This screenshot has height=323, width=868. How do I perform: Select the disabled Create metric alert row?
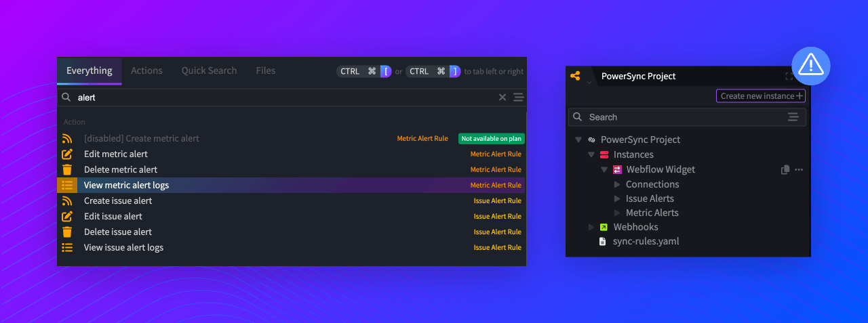(x=292, y=138)
